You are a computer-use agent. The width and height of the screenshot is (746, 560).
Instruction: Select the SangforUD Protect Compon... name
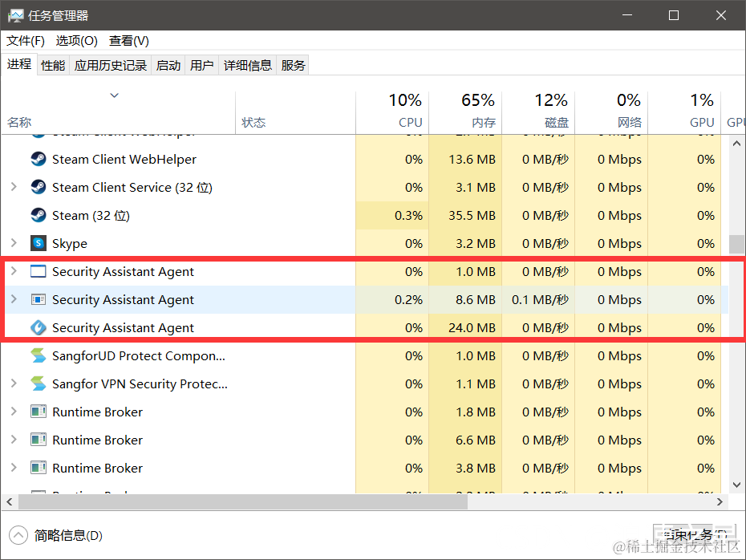click(x=139, y=355)
